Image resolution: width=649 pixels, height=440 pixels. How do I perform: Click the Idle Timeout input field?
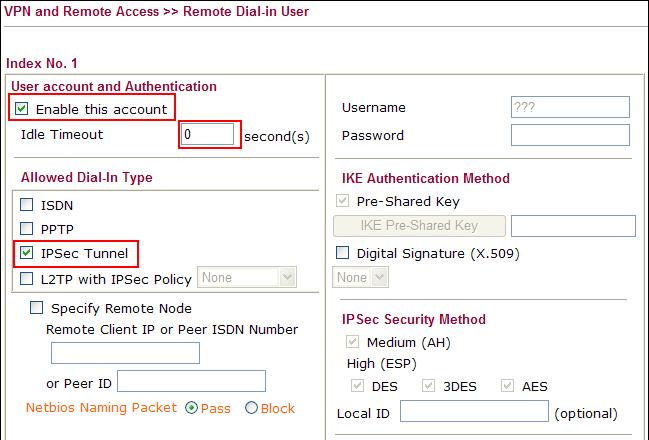point(208,134)
